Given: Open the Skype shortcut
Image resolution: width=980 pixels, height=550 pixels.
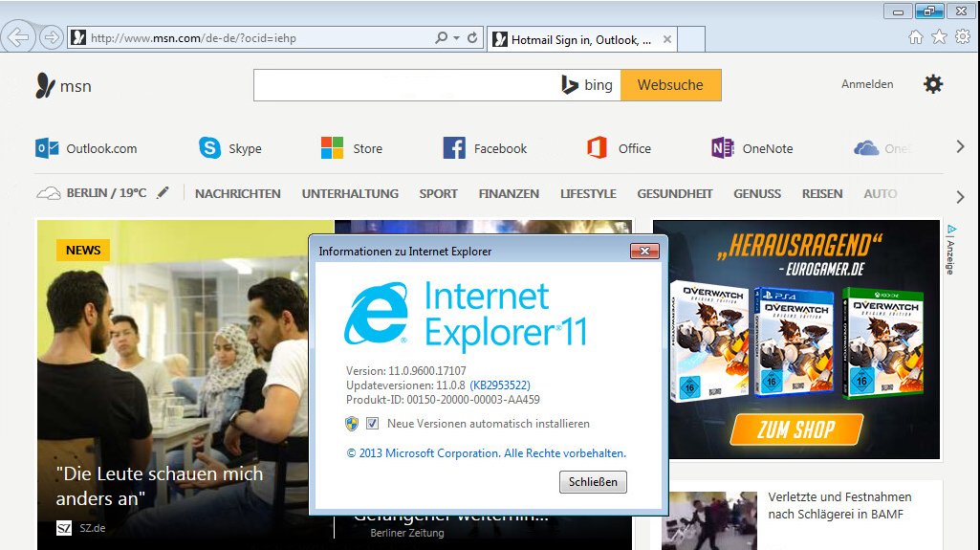Looking at the screenshot, I should (230, 149).
